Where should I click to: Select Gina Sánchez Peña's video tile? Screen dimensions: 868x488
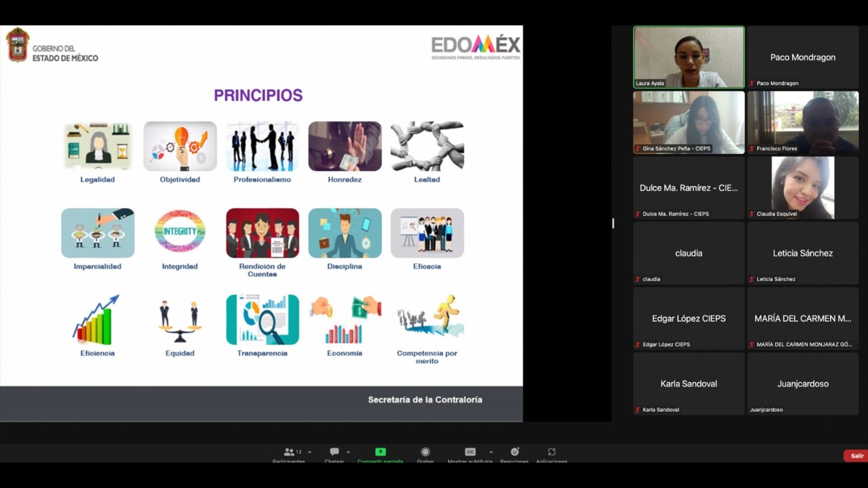click(x=688, y=122)
